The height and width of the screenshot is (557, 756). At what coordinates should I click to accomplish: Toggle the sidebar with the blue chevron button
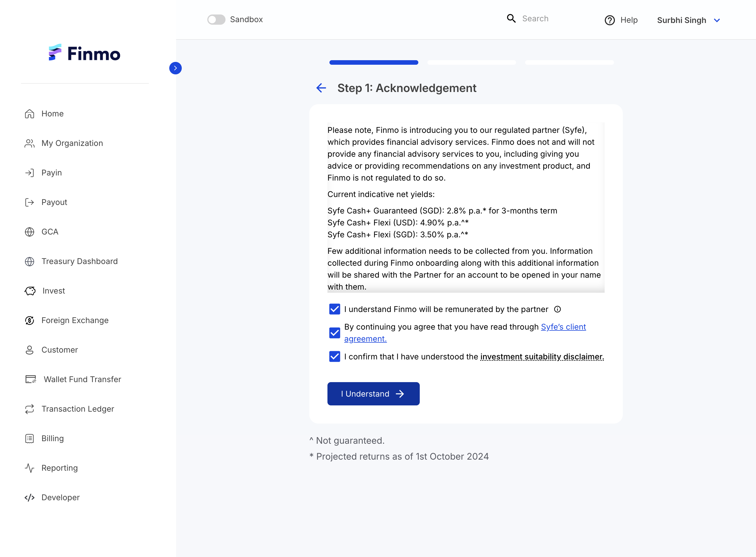175,68
